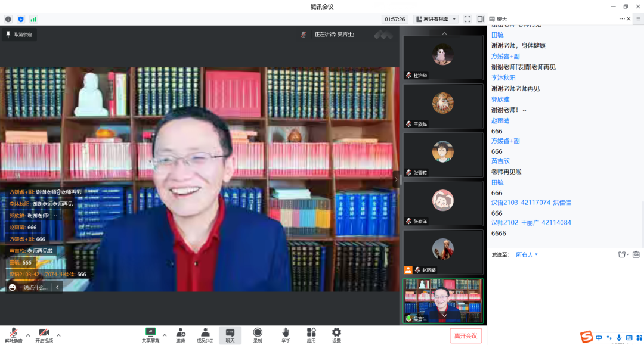Click the 聊天 chat toolbar item
The width and height of the screenshot is (644, 345).
coord(230,335)
